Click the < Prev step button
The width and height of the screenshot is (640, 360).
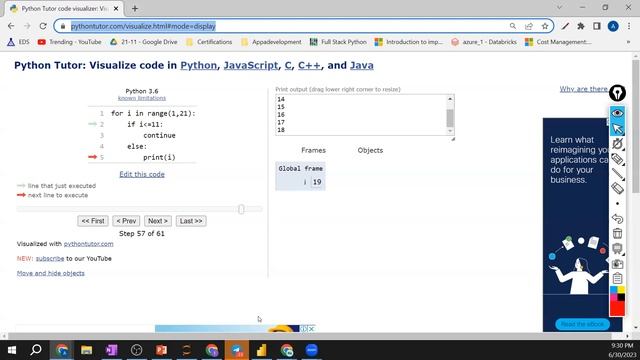point(126,221)
